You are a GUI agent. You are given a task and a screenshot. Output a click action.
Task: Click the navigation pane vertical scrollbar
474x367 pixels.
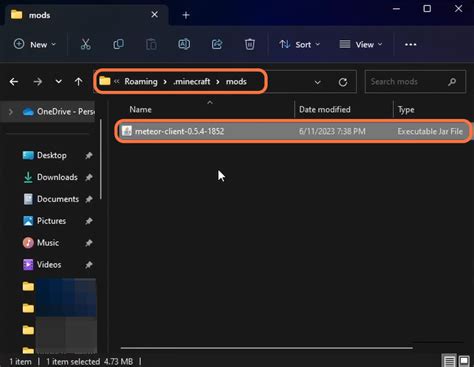coord(101,159)
